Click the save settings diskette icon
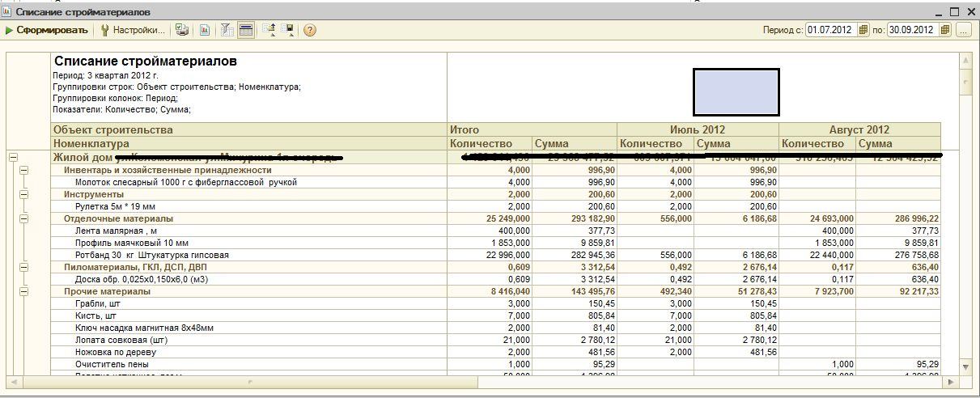Screen dimensions: 980x398 (x=287, y=30)
